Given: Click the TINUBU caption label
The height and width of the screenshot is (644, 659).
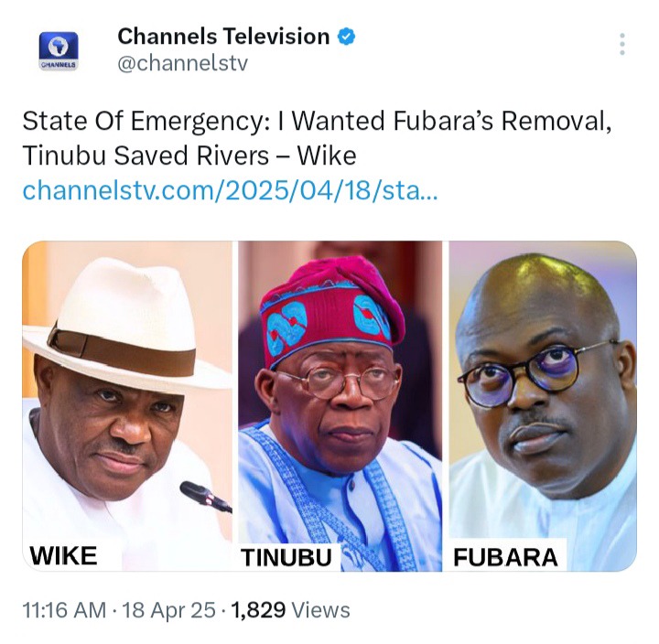Looking at the screenshot, I should (x=286, y=557).
